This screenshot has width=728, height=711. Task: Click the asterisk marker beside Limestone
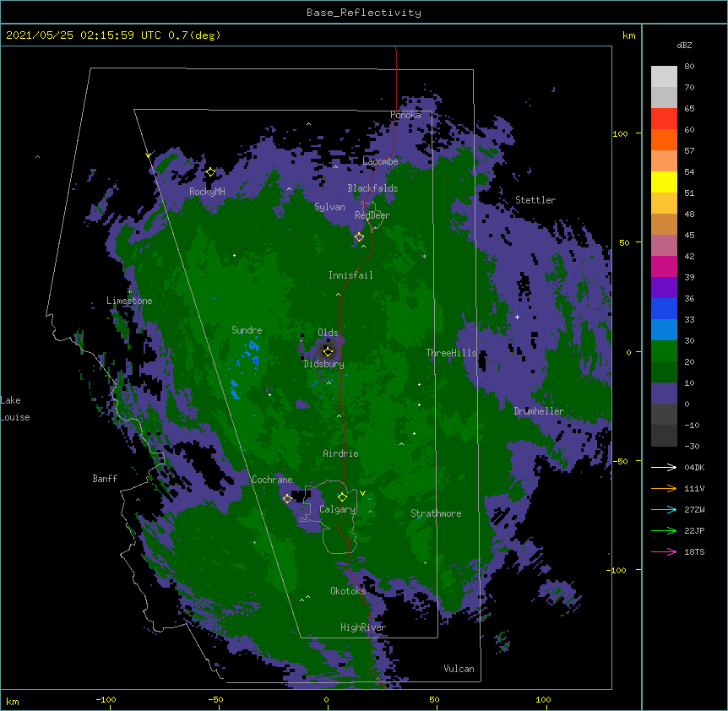130,292
